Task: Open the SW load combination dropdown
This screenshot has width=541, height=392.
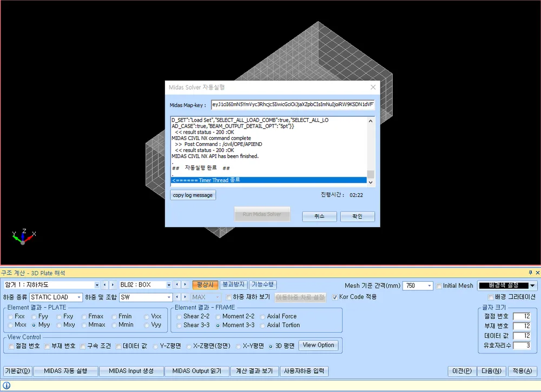Action: [x=169, y=297]
